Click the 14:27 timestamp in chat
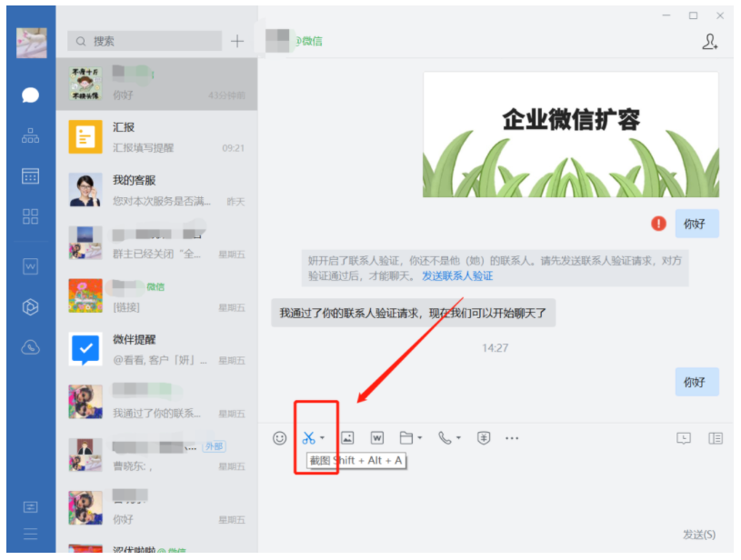 coord(495,348)
